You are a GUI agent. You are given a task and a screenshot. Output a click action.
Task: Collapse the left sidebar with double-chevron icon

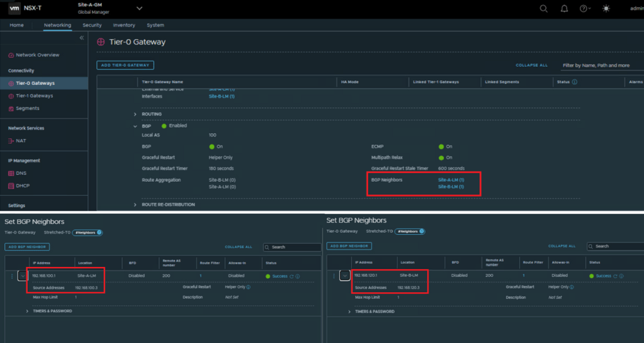pyautogui.click(x=81, y=38)
